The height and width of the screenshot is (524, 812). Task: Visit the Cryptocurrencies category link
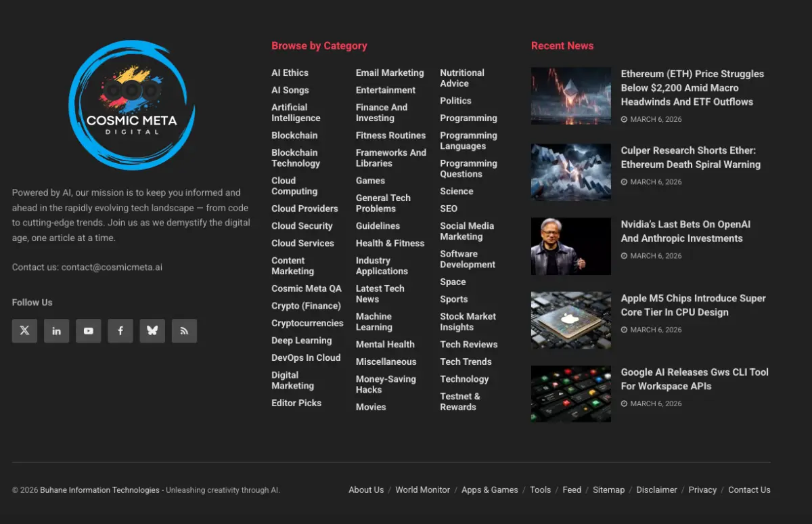[307, 323]
